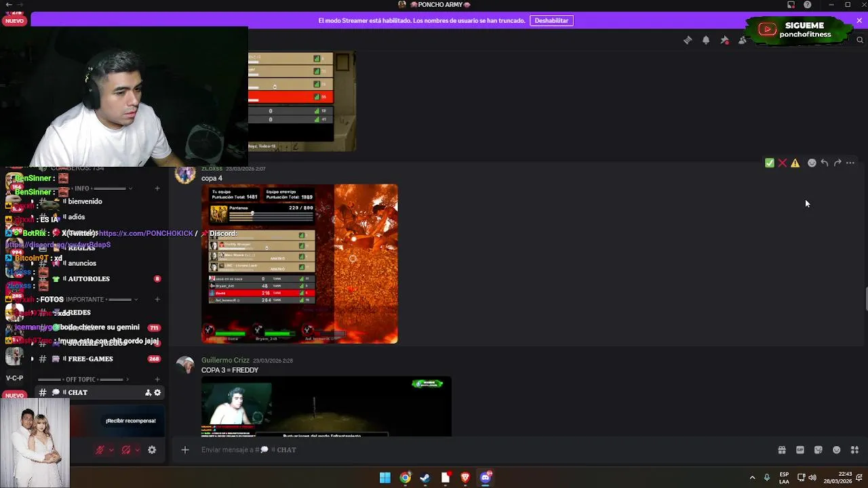
Task: Open the Threads icon in channel header
Action: tap(688, 40)
